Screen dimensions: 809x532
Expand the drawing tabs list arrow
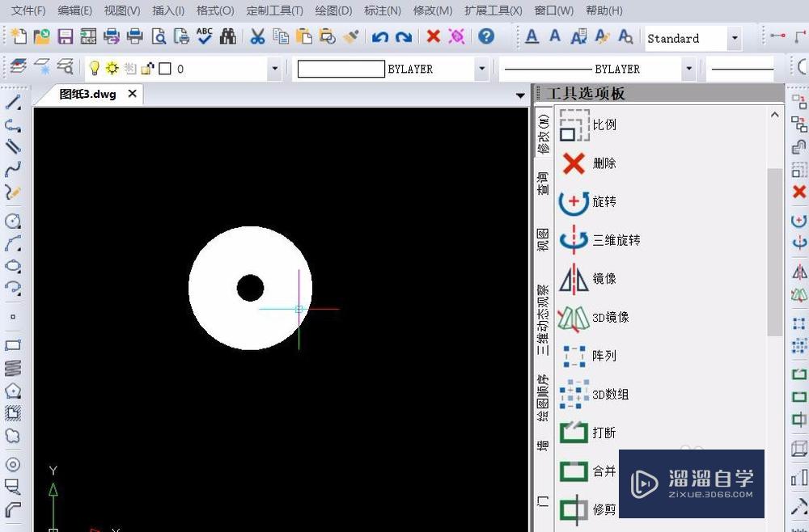point(520,95)
